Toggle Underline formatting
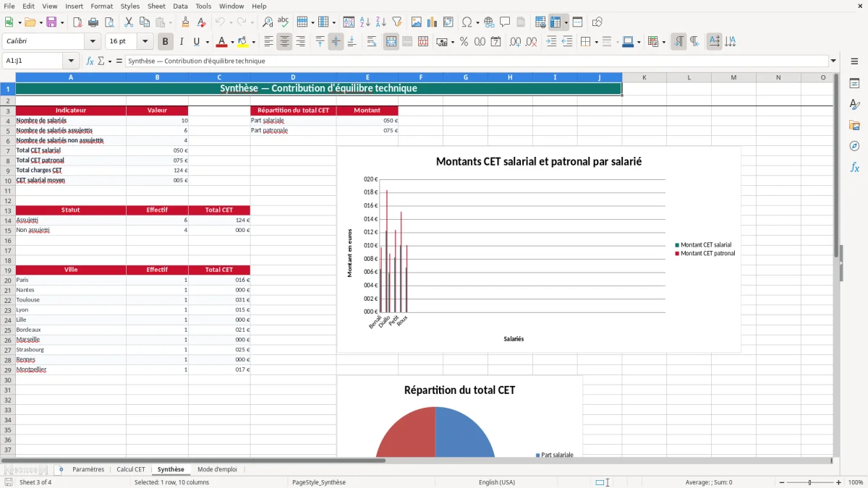Image resolution: width=868 pixels, height=488 pixels. 197,42
